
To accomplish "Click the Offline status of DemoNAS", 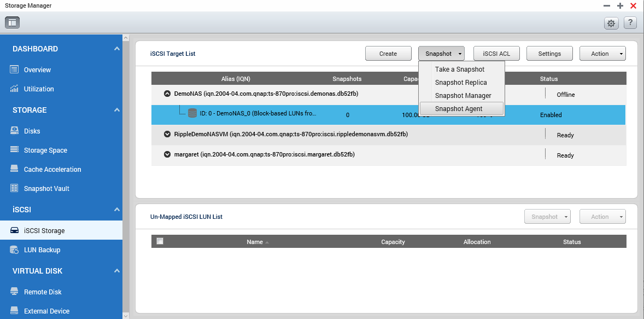I will pos(566,95).
